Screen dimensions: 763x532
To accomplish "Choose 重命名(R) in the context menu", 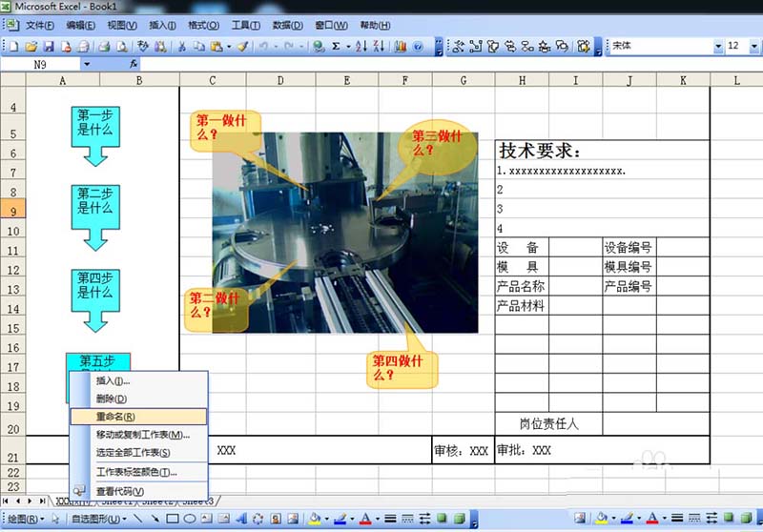I will [x=115, y=417].
